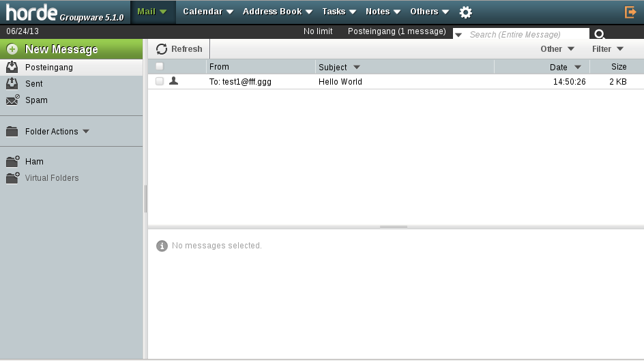Tick the select-all checkbox in header
The image size is (644, 361).
coord(160,66)
